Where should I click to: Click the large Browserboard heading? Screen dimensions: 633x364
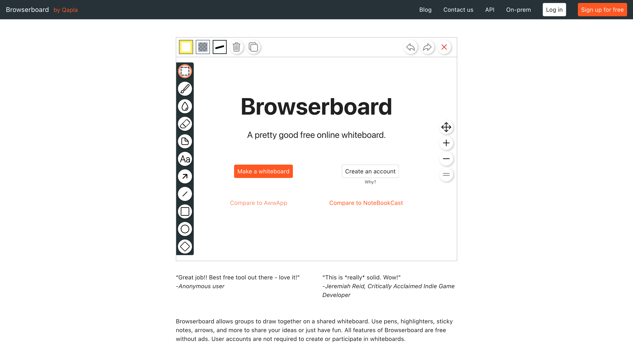(316, 107)
